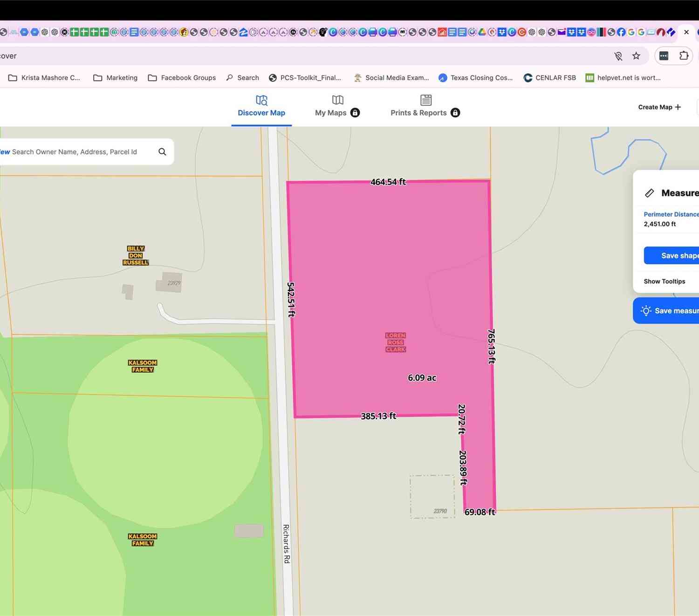Screen dimensions: 699x616
Task: Click the 542.51 ft edge measurement
Action: point(291,300)
